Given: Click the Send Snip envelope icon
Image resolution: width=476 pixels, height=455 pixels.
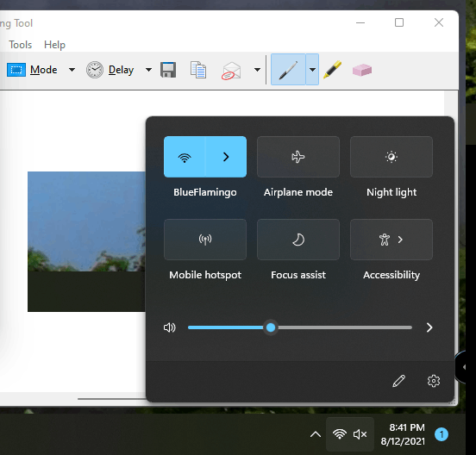Looking at the screenshot, I should [x=231, y=71].
